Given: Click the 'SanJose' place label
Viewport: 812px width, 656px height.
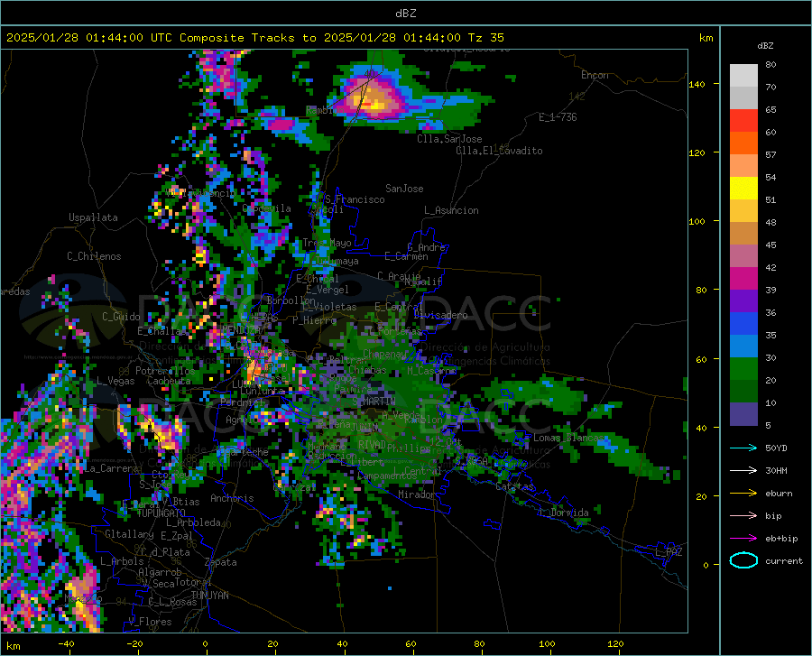Looking at the screenshot, I should (x=404, y=189).
